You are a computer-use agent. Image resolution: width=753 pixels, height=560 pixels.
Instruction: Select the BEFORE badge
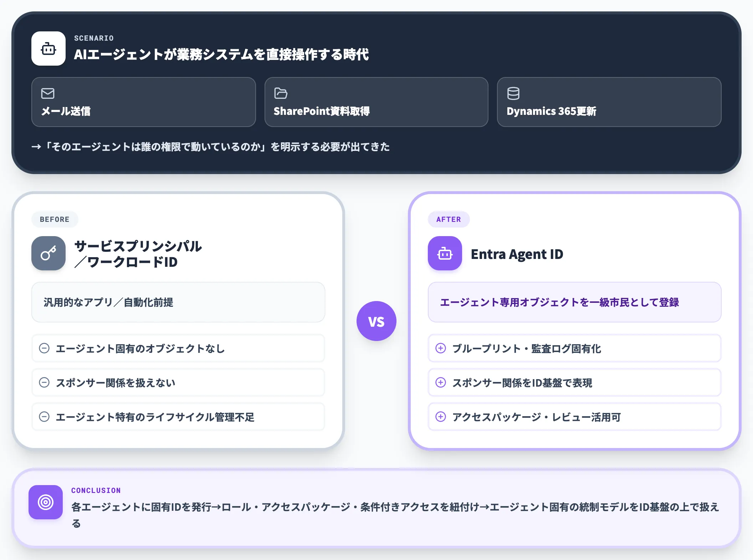click(x=55, y=219)
